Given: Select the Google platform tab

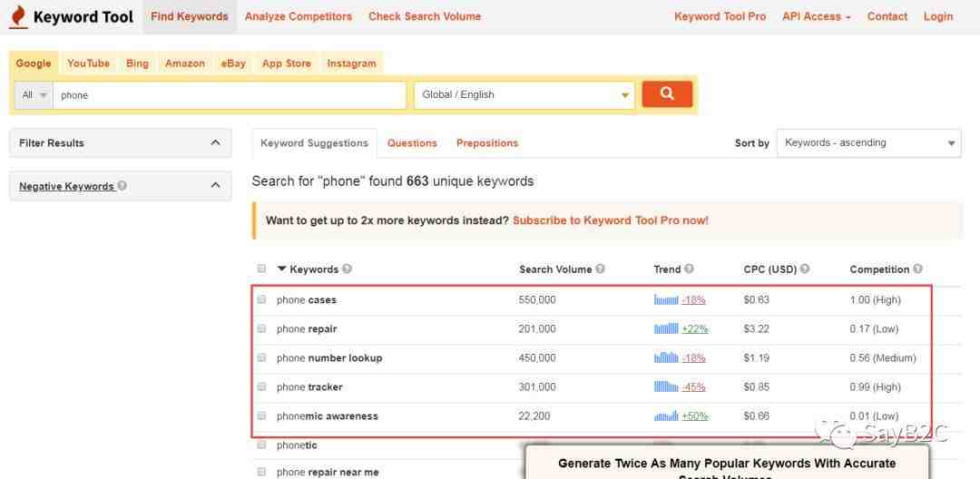Looking at the screenshot, I should point(34,64).
